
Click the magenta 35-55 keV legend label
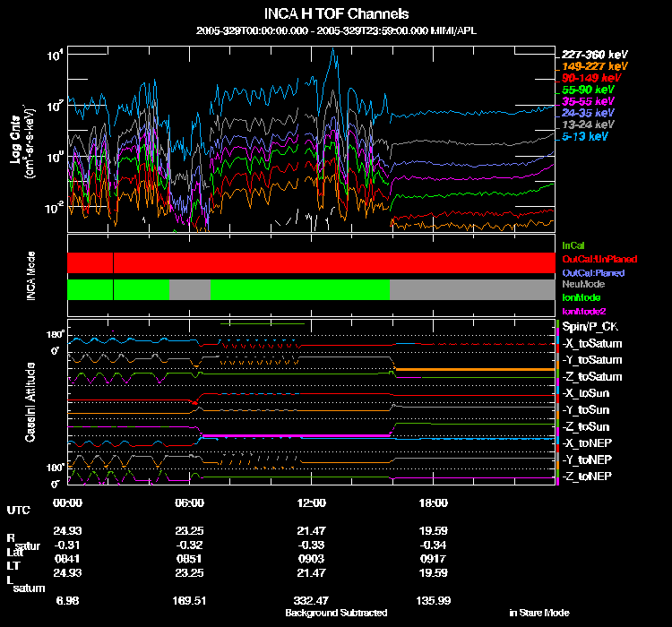point(588,101)
